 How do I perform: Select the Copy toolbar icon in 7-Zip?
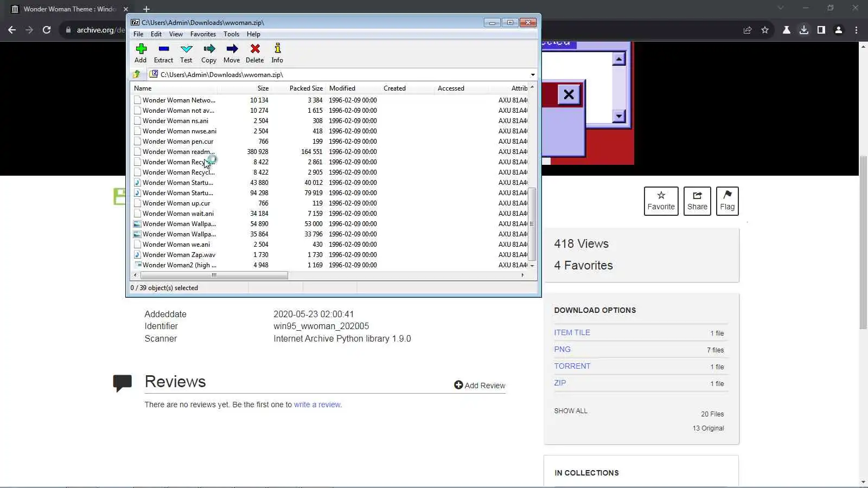click(209, 53)
